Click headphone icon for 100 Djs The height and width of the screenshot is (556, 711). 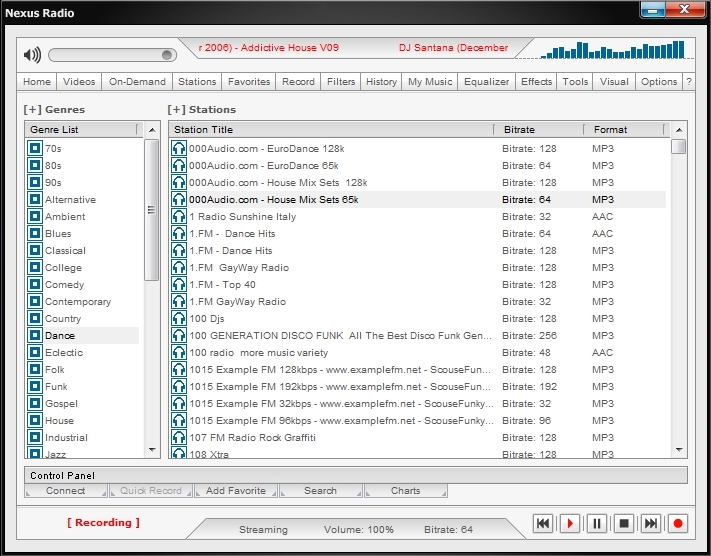pyautogui.click(x=179, y=318)
